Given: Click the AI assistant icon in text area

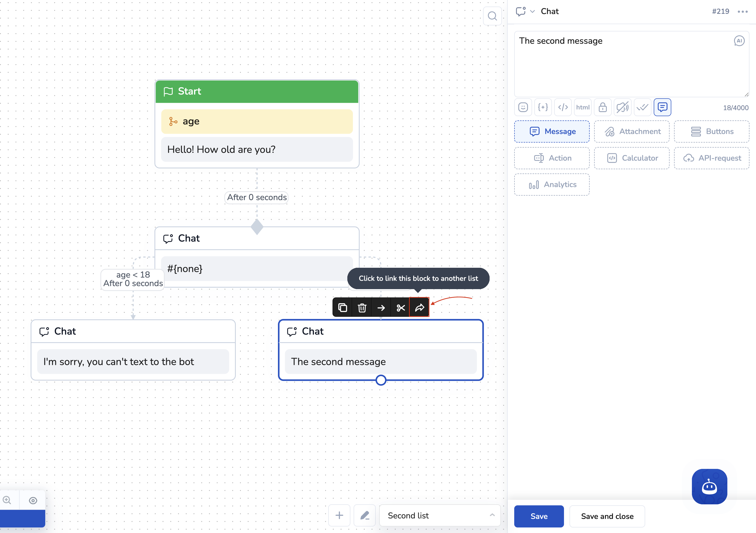Looking at the screenshot, I should point(739,41).
